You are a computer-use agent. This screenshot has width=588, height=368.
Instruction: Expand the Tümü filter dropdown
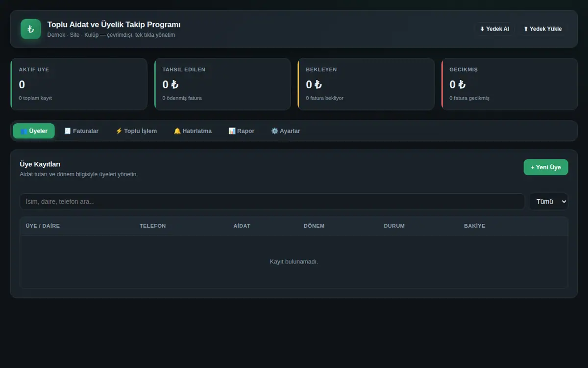click(x=548, y=202)
